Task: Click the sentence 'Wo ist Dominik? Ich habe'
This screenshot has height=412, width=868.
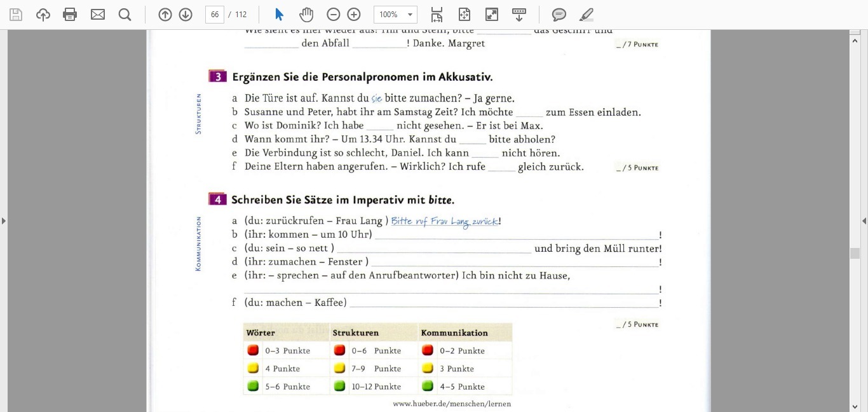Action: point(304,125)
